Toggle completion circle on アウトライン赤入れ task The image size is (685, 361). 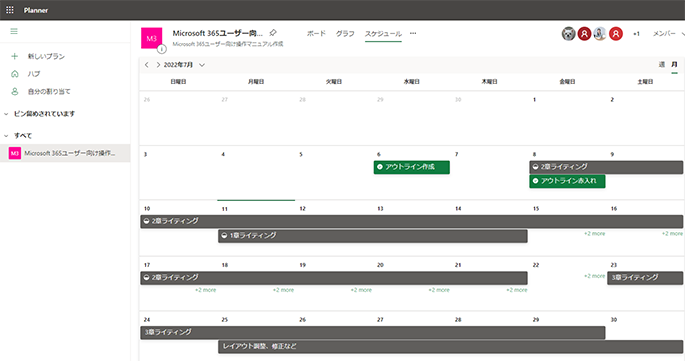(x=536, y=181)
